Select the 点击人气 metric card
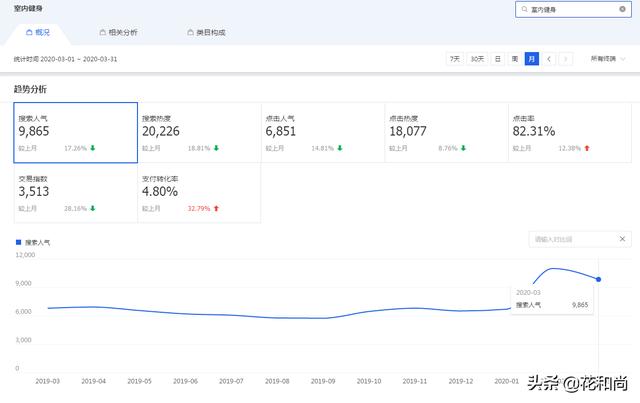 [322, 131]
